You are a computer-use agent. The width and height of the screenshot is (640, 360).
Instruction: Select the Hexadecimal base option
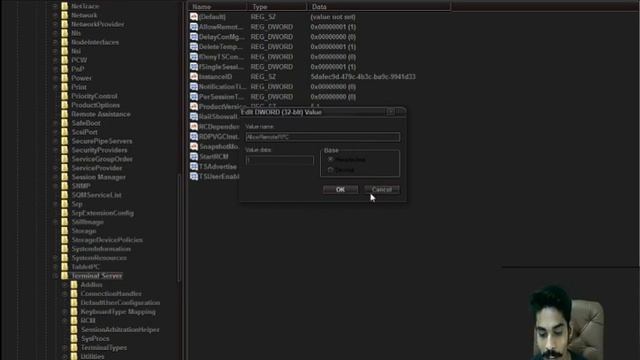click(x=331, y=160)
